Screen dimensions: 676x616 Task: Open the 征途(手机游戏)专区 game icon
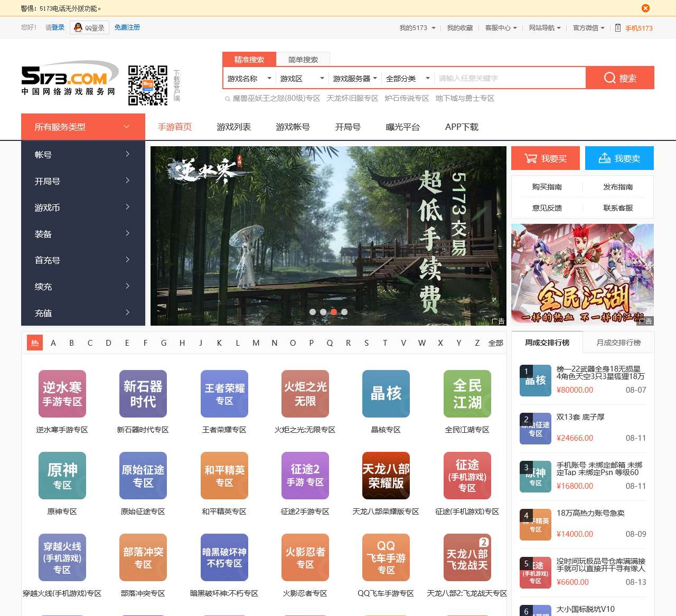pyautogui.click(x=467, y=476)
